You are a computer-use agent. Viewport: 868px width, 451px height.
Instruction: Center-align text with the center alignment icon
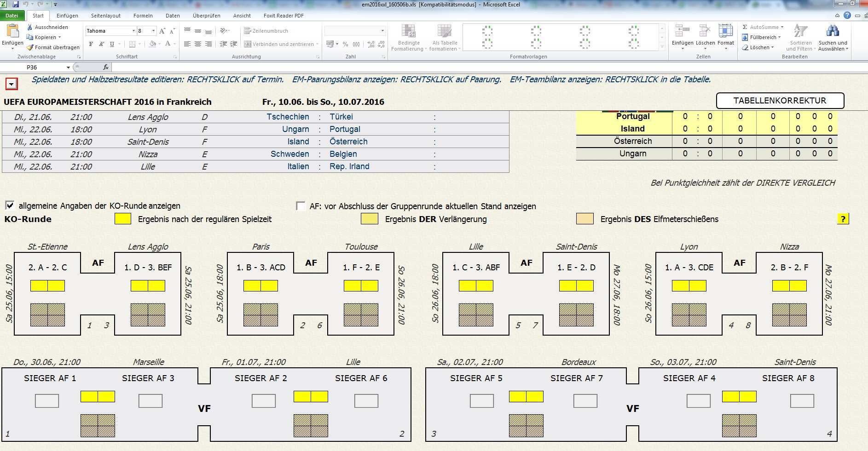pos(197,44)
